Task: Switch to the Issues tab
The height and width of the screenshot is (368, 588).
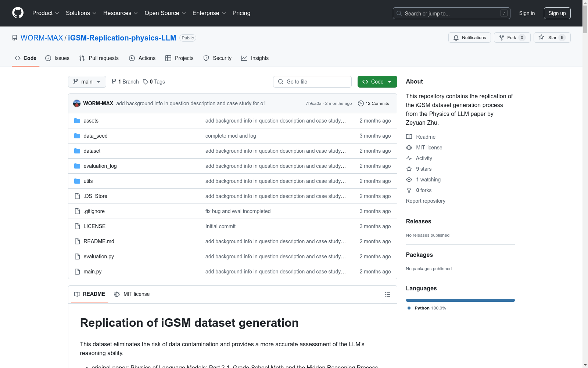Action: click(57, 58)
